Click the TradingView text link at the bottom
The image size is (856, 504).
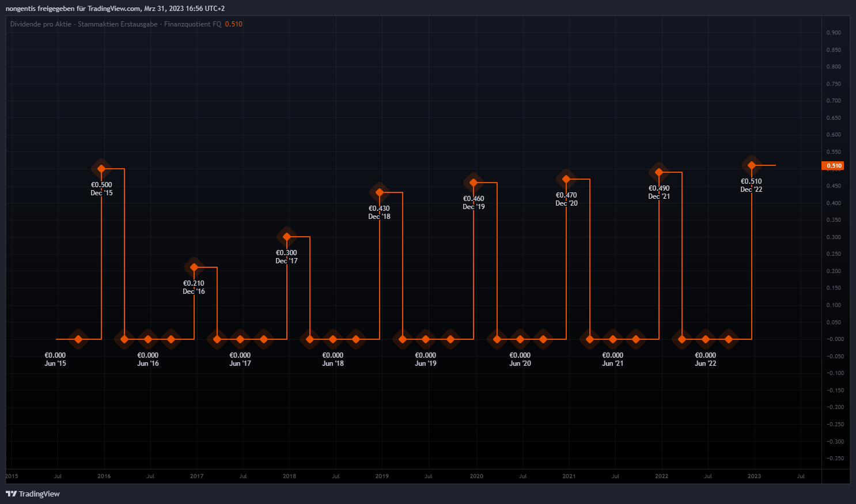pyautogui.click(x=39, y=494)
